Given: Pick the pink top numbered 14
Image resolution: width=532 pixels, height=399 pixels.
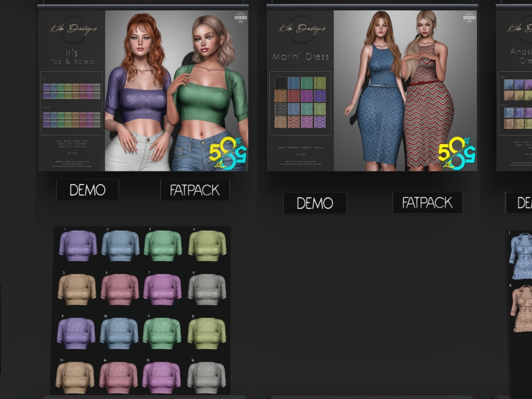Looking at the screenshot, I should pyautogui.click(x=121, y=376).
